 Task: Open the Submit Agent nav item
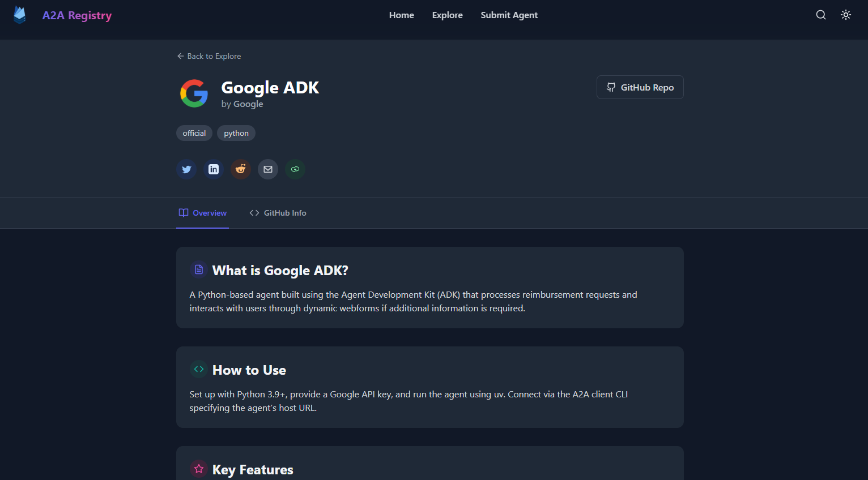click(509, 15)
